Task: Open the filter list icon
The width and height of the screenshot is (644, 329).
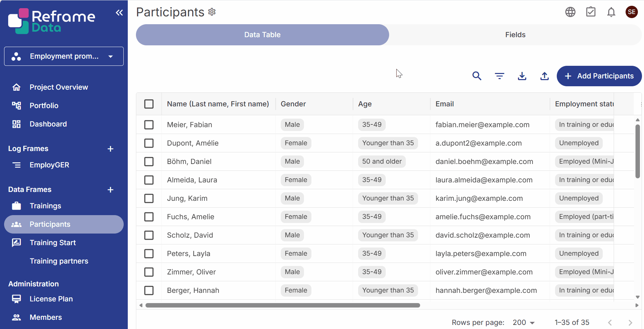Action: click(499, 76)
